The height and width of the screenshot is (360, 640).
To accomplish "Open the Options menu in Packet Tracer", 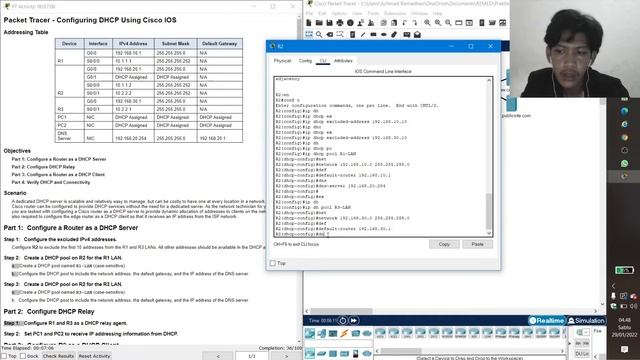I will coord(339,13).
